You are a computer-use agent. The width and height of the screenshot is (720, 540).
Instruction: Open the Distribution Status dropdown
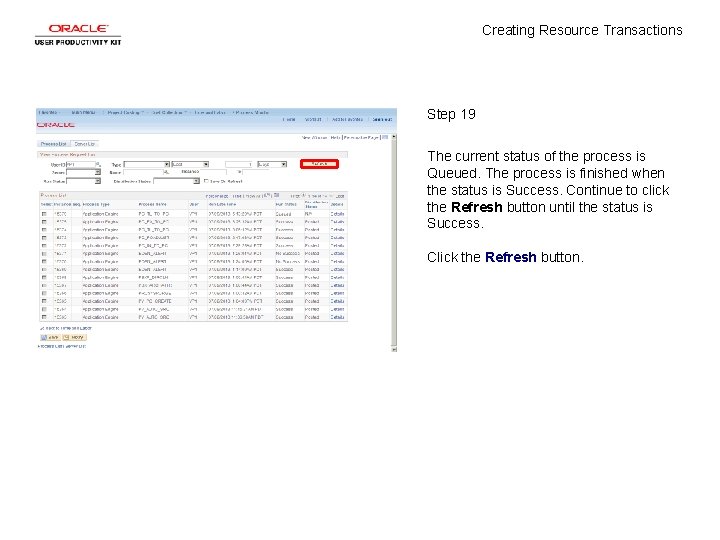click(176, 181)
